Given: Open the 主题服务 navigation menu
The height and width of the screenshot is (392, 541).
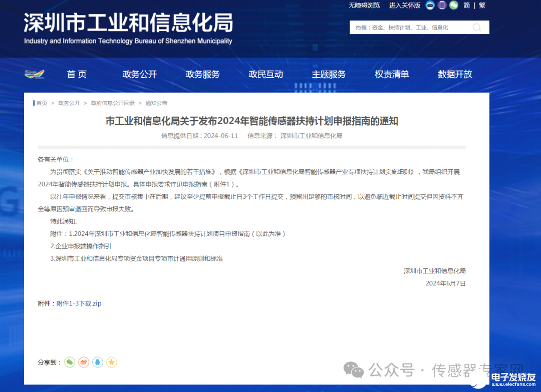Looking at the screenshot, I should [x=329, y=74].
